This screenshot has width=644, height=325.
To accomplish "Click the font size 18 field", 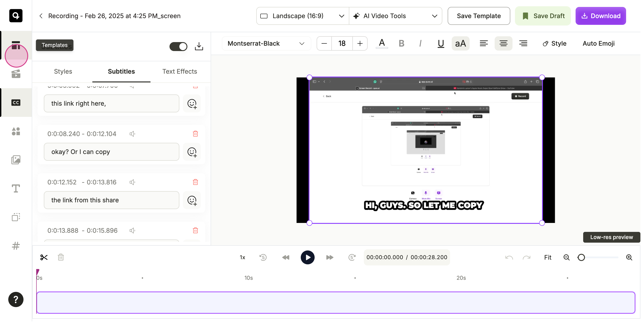I will pyautogui.click(x=342, y=43).
